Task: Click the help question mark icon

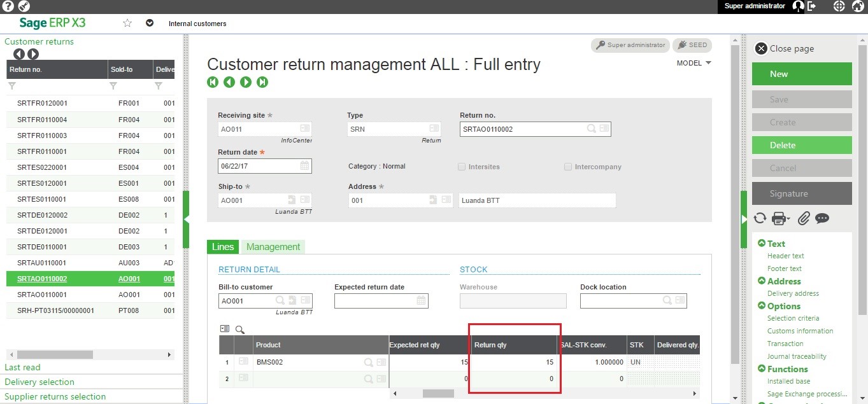Action: (x=9, y=6)
